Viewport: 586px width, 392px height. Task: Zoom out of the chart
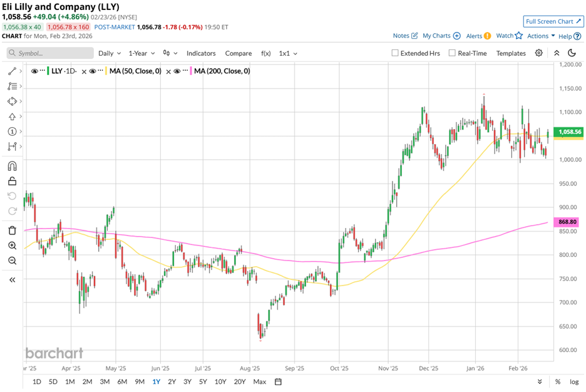pos(12,260)
